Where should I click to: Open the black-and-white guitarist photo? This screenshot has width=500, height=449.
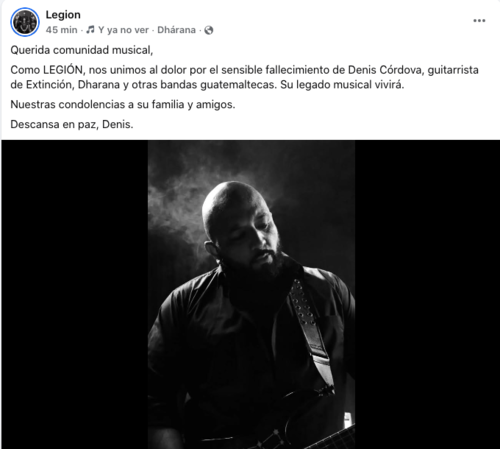pyautogui.click(x=251, y=295)
